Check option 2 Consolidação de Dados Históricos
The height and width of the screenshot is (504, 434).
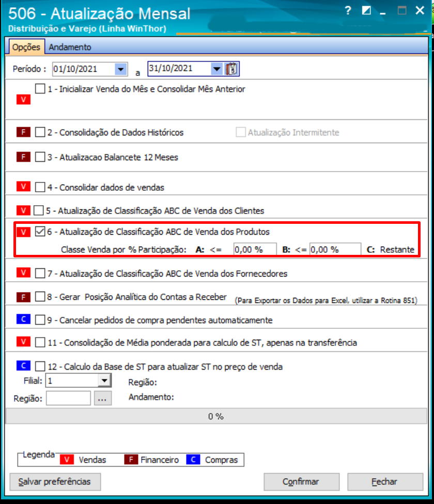[40, 132]
